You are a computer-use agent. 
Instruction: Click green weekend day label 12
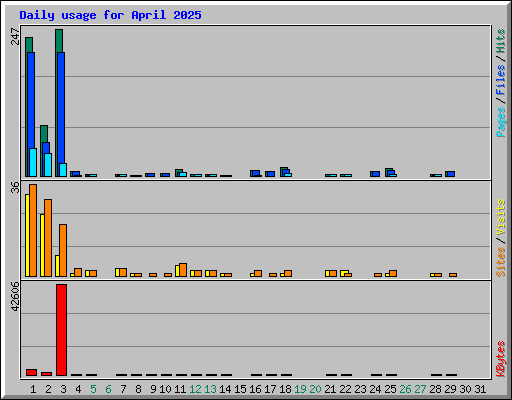point(195,389)
